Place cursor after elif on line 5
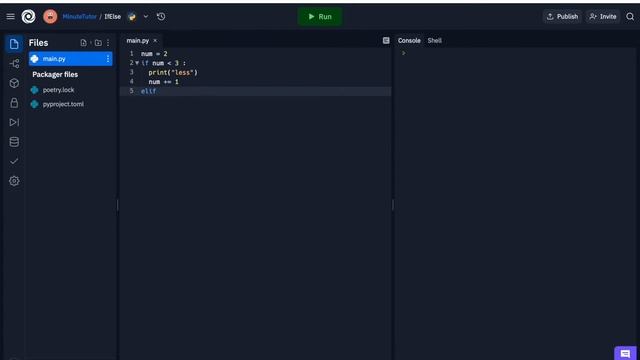 pyautogui.click(x=157, y=91)
